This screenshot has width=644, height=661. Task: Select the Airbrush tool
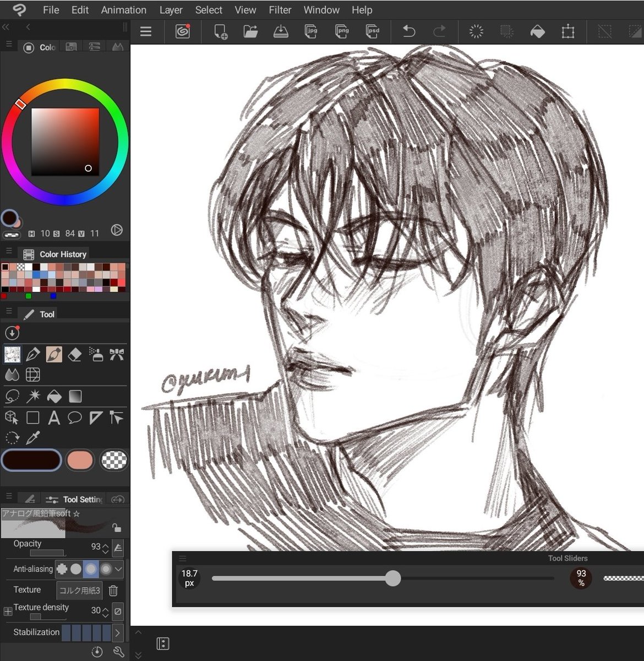pos(96,354)
